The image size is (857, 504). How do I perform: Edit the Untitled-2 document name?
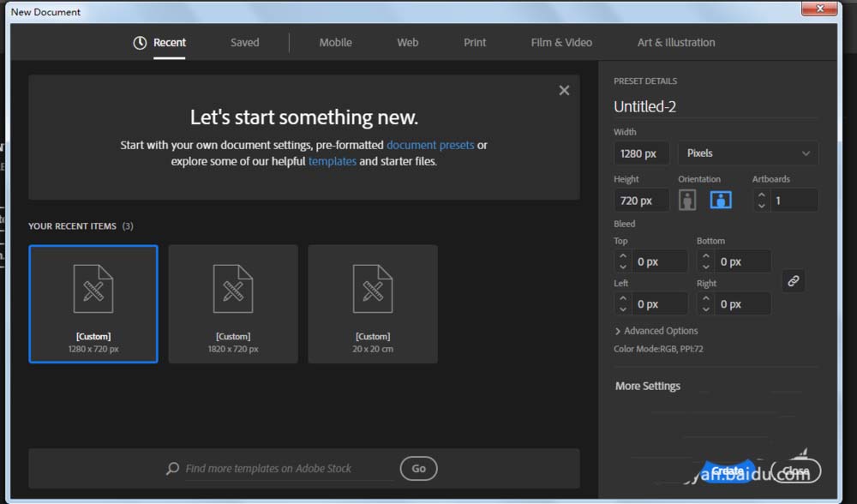[x=716, y=106]
